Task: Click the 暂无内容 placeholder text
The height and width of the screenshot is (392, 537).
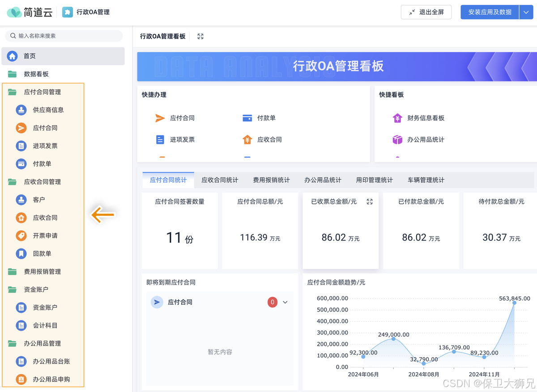Action: (x=220, y=352)
